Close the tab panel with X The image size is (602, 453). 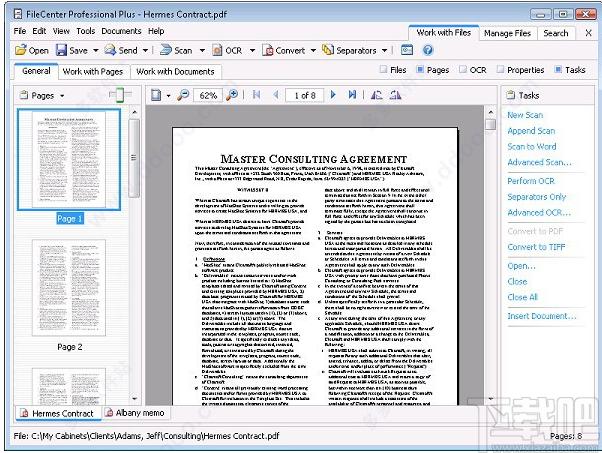pyautogui.click(x=588, y=33)
